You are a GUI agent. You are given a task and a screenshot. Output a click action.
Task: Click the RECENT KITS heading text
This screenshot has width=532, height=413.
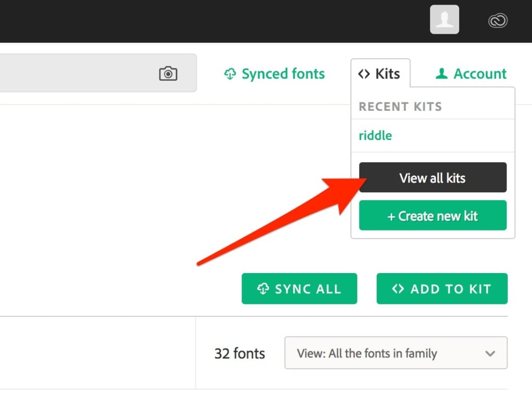(401, 107)
